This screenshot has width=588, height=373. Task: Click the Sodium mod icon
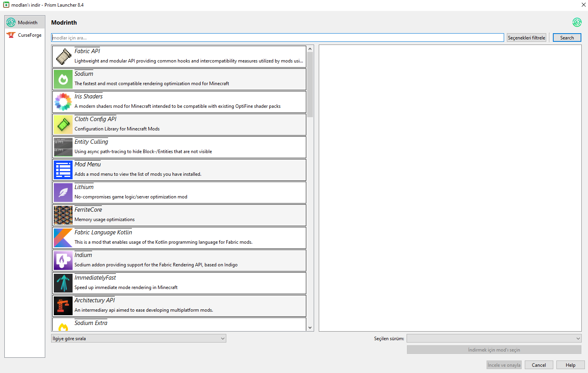click(x=63, y=79)
